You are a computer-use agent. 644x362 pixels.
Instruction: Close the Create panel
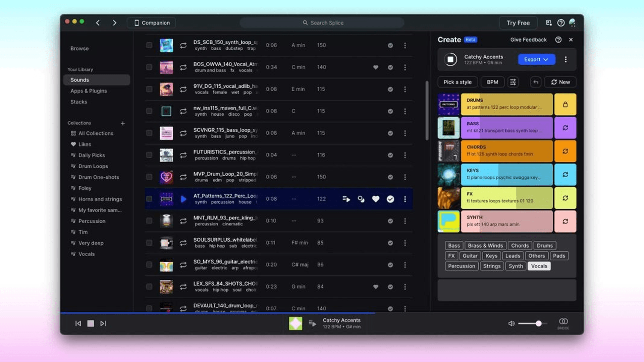pyautogui.click(x=571, y=40)
